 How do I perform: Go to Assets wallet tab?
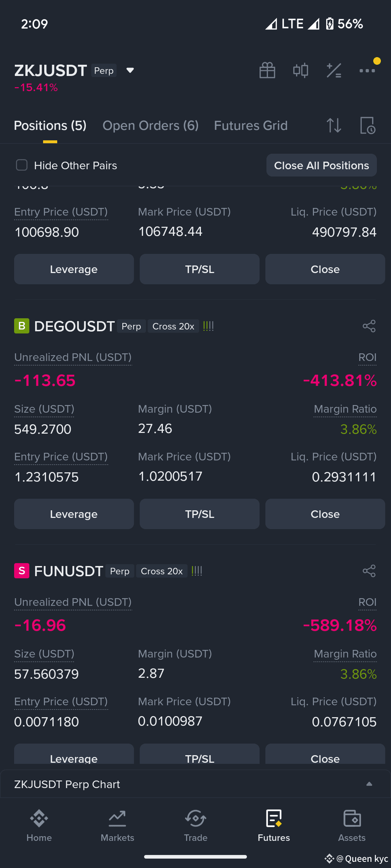[352, 825]
